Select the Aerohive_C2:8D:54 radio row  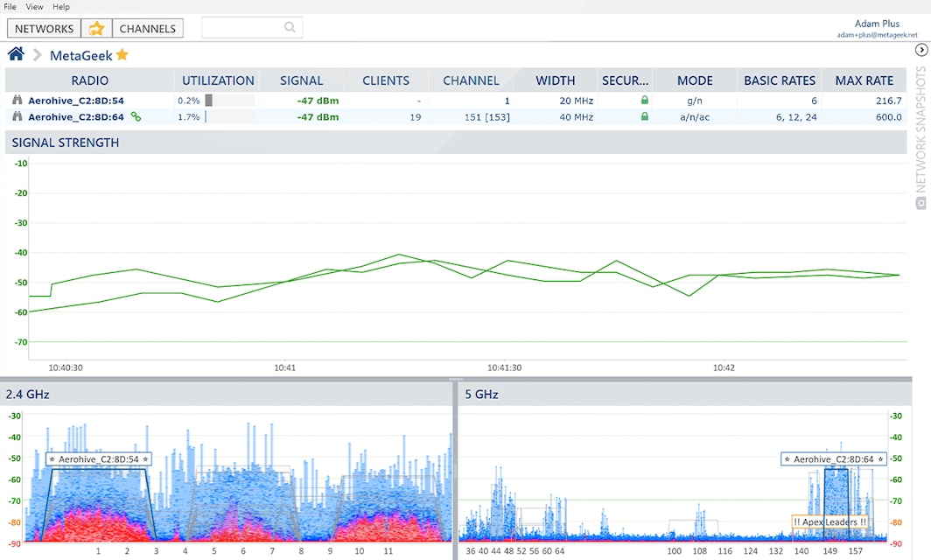456,101
